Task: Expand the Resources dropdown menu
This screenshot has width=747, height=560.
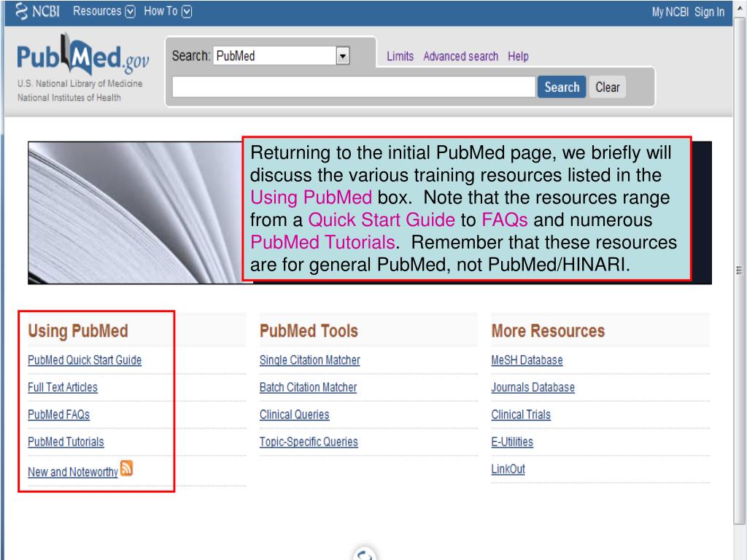Action: [104, 11]
